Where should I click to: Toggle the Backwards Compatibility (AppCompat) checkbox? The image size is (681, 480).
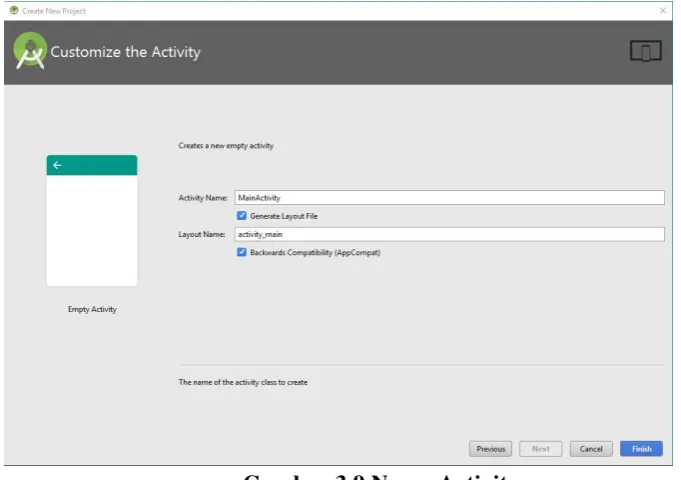coord(241,252)
